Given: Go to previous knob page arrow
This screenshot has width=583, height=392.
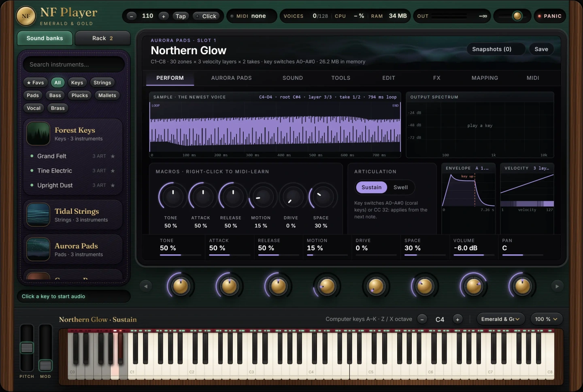Looking at the screenshot, I should [146, 286].
